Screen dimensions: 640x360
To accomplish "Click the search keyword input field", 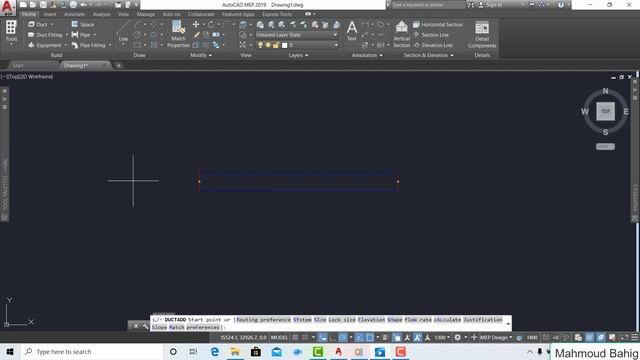I will tap(428, 5).
